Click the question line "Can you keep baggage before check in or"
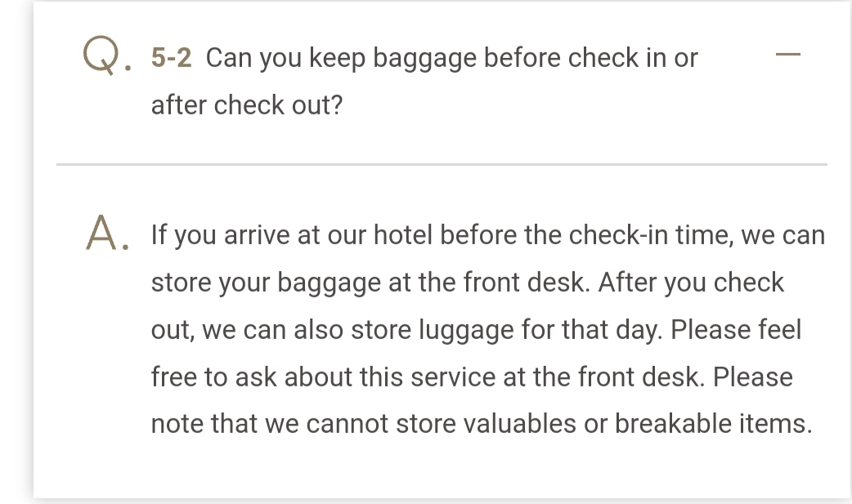This screenshot has height=504, width=852. click(x=451, y=59)
